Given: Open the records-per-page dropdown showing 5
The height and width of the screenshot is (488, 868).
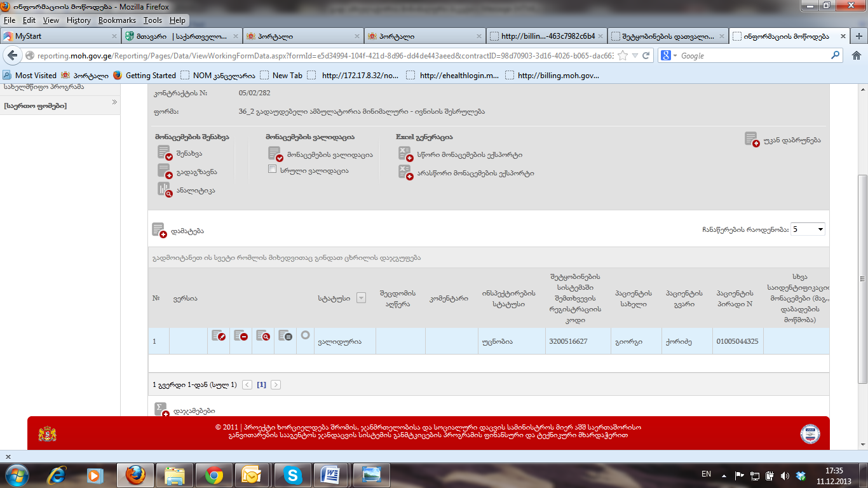Looking at the screenshot, I should 808,229.
